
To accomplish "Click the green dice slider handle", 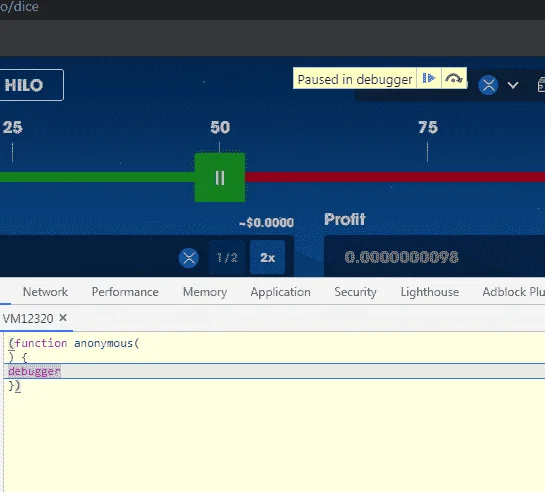I will (x=220, y=178).
